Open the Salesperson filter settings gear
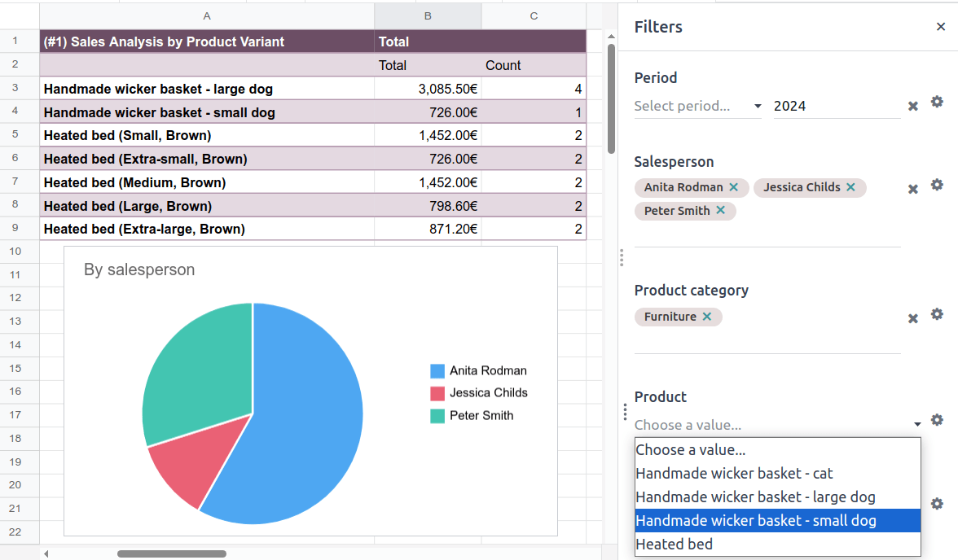Screen dimensions: 958x560 (x=937, y=185)
